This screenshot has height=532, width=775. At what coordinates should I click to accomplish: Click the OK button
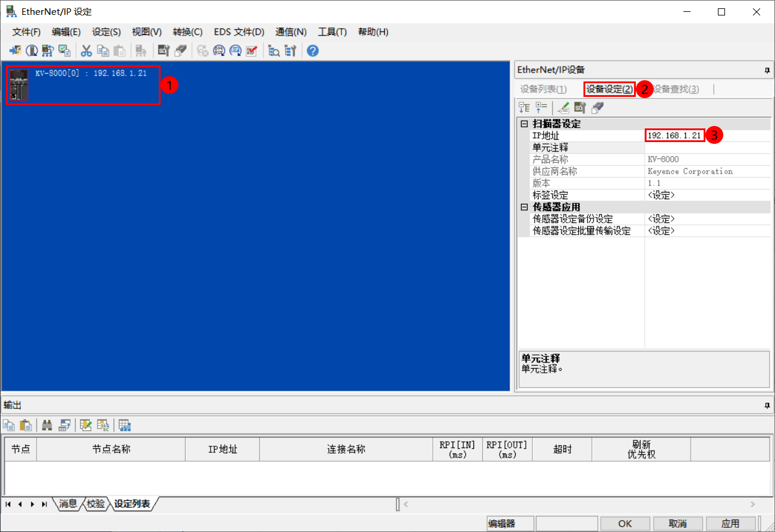tap(625, 524)
